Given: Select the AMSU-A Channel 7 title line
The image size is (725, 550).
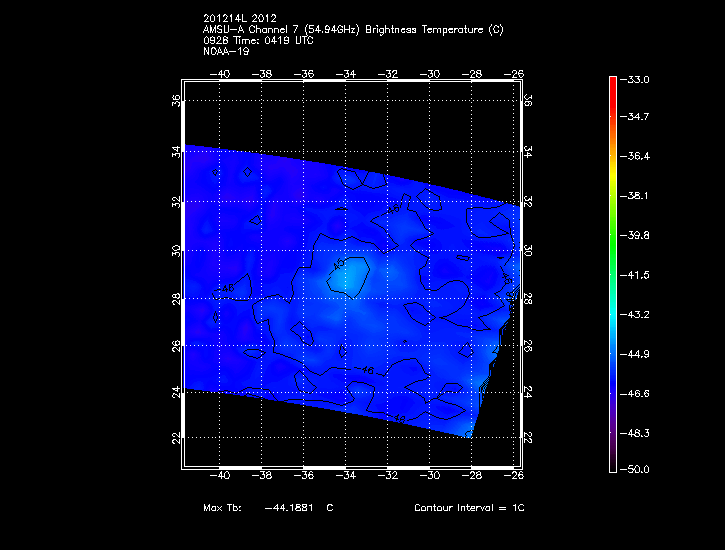Looking at the screenshot, I should [x=352, y=29].
